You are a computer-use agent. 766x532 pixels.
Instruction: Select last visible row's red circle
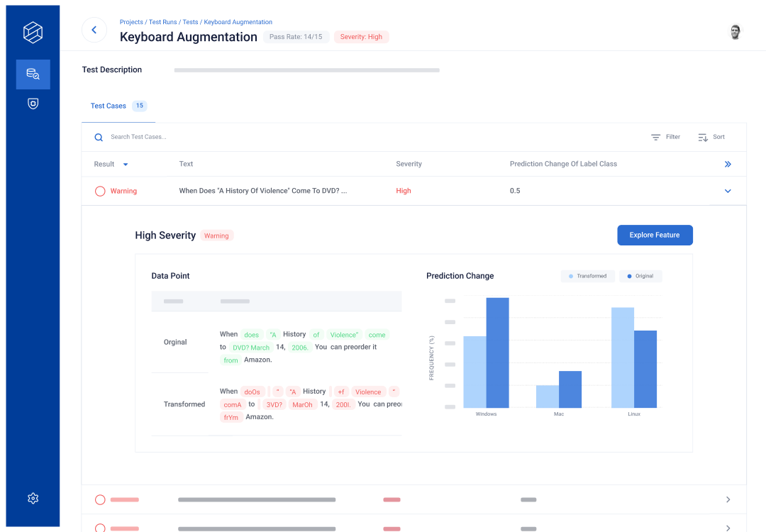click(100, 528)
